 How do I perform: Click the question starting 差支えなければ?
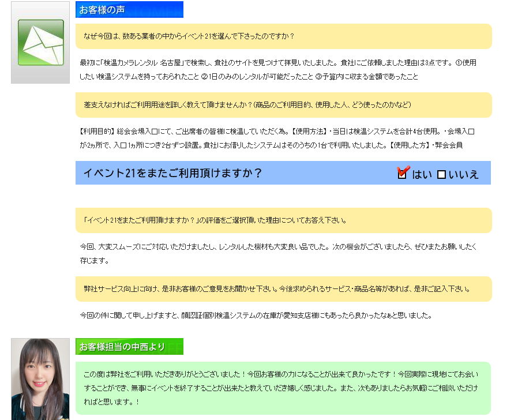[247, 105]
